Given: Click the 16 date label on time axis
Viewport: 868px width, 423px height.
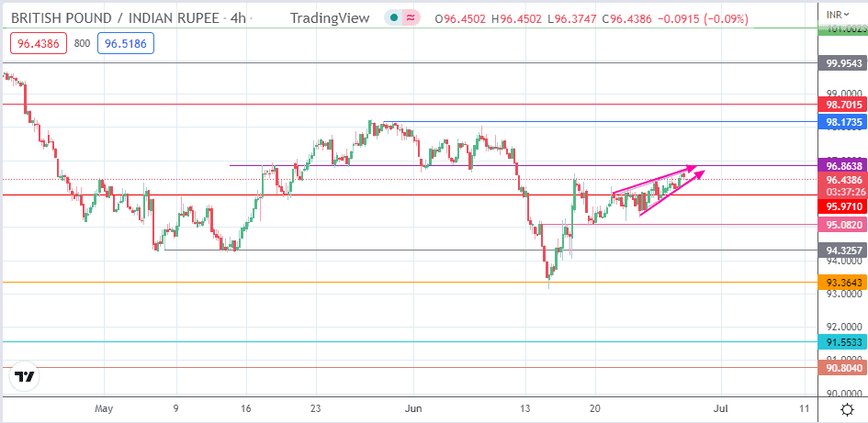Looking at the screenshot, I should (246, 409).
